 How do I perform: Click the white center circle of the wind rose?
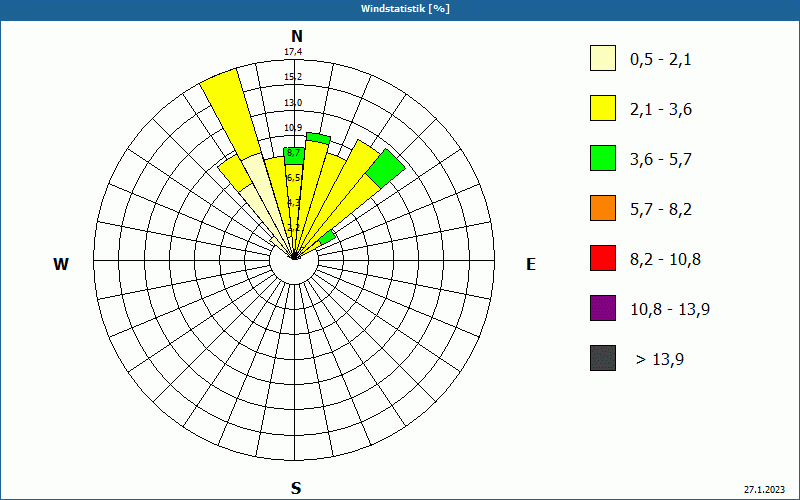(294, 260)
